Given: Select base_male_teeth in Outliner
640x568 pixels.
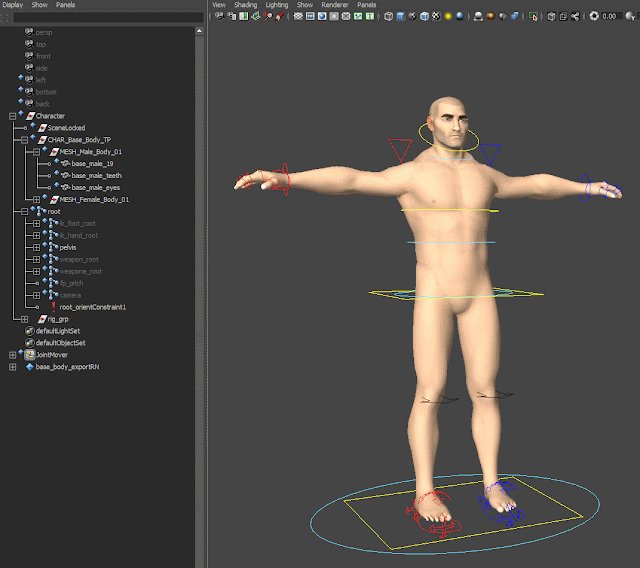Looking at the screenshot, I should tap(96, 175).
